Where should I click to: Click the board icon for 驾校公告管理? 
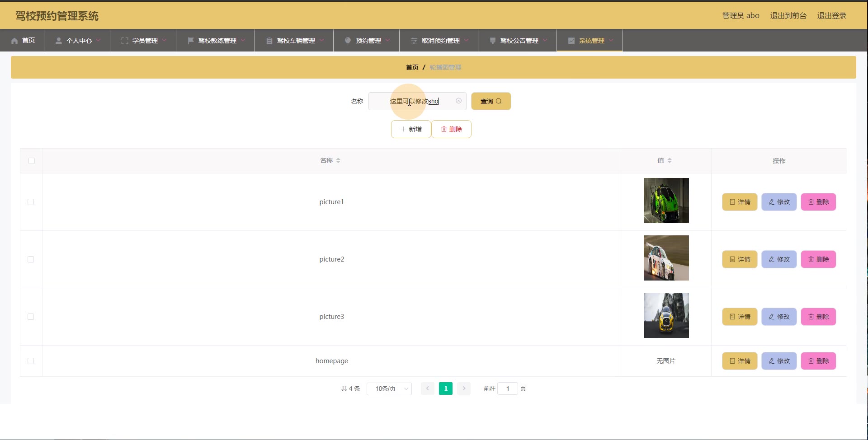[x=493, y=41]
